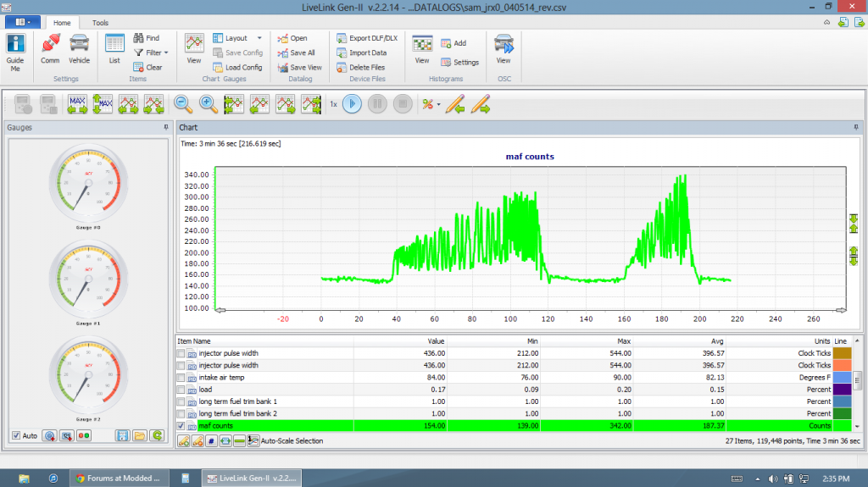The image size is (868, 487).
Task: Click the zoom in magnifier icon
Action: (208, 104)
